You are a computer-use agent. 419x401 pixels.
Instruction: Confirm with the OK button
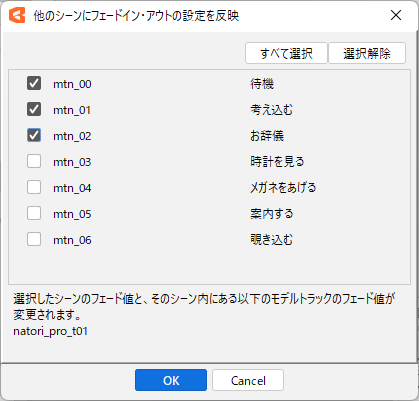coord(171,380)
